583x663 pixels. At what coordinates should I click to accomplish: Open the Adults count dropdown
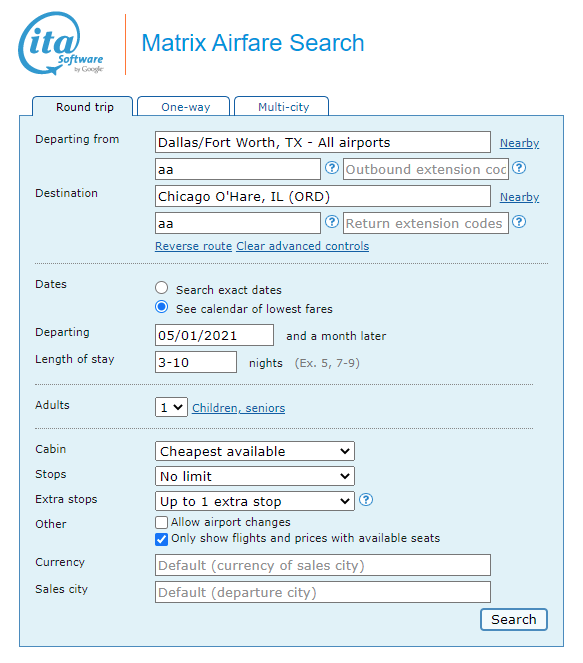pyautogui.click(x=171, y=407)
